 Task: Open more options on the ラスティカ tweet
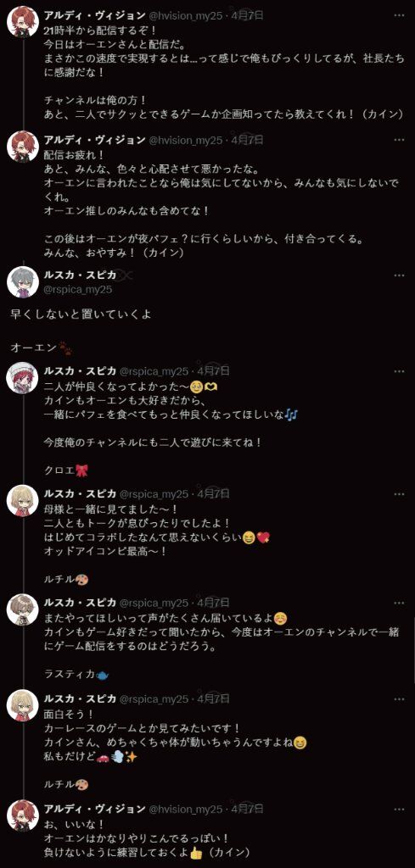(x=399, y=603)
